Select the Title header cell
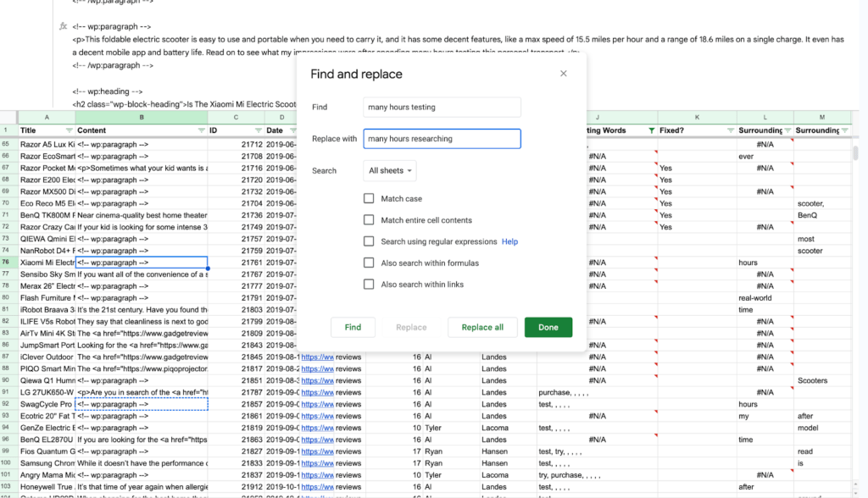 coord(47,130)
